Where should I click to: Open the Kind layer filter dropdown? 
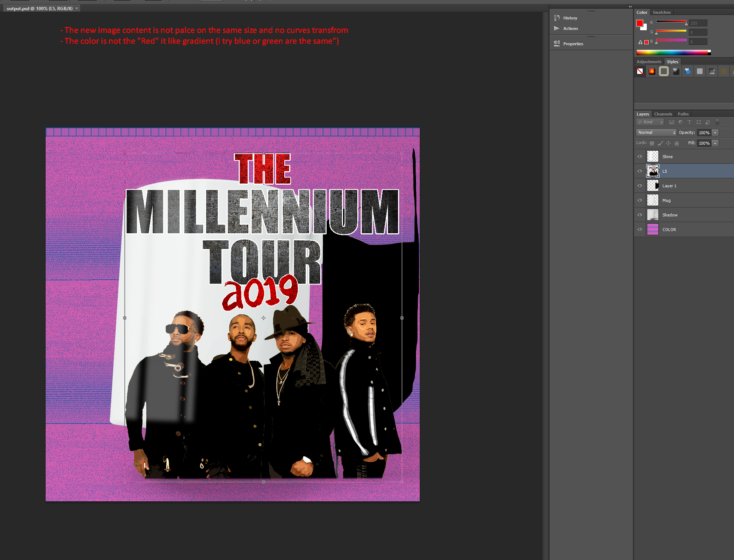650,122
